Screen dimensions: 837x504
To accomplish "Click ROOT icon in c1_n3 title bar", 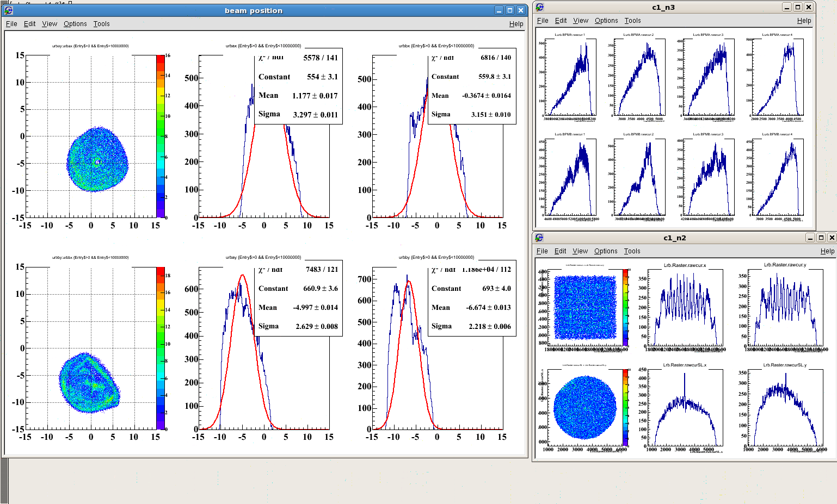I will coord(539,7).
